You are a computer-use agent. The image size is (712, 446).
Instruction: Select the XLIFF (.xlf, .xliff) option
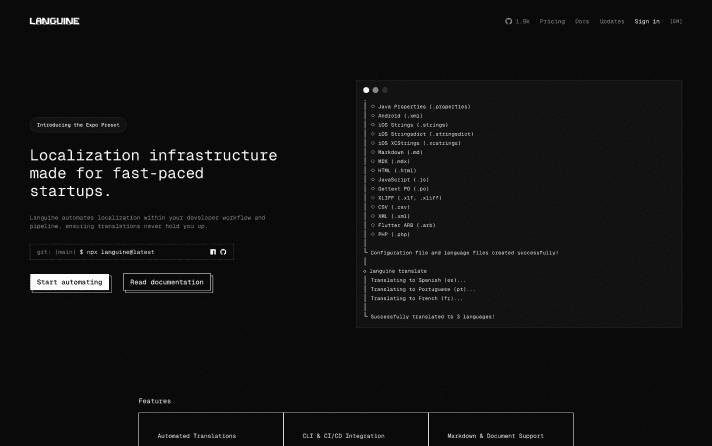406,198
